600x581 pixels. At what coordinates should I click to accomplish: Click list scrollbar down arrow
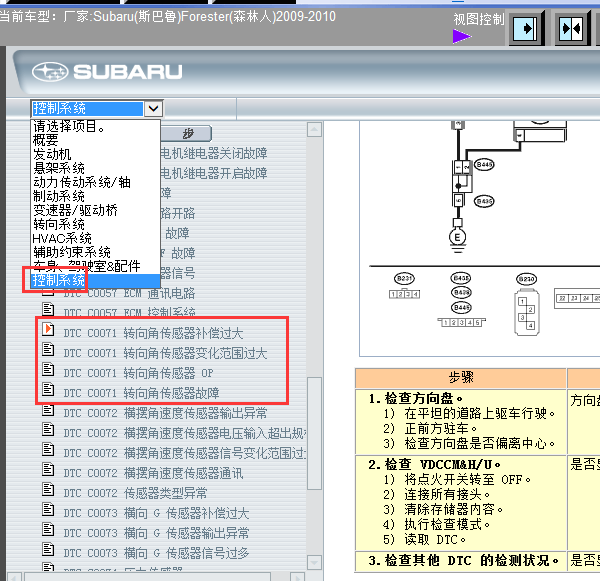click(x=314, y=562)
